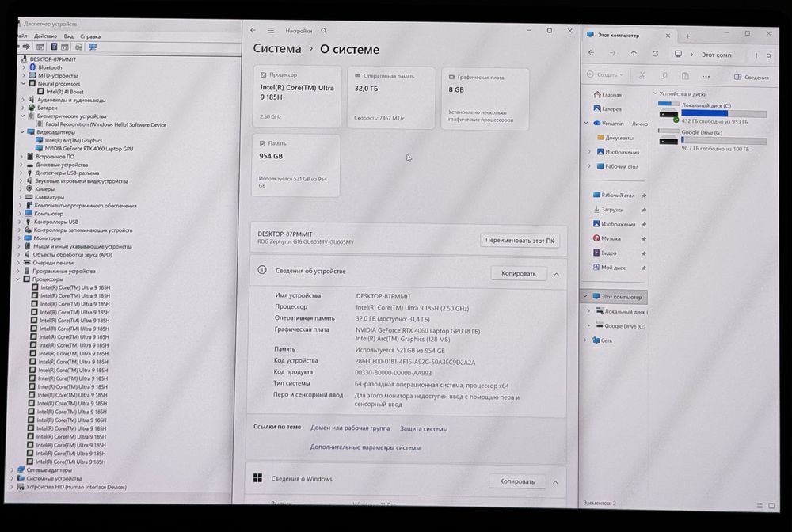Toggle the Сведения details pane button
This screenshot has width=792, height=532.
pos(751,77)
